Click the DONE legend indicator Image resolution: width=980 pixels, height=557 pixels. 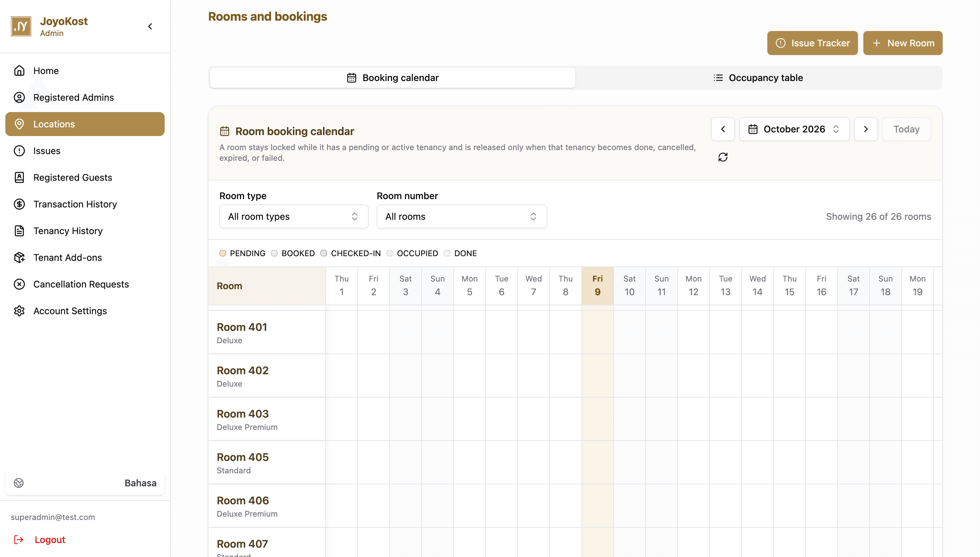(x=447, y=253)
